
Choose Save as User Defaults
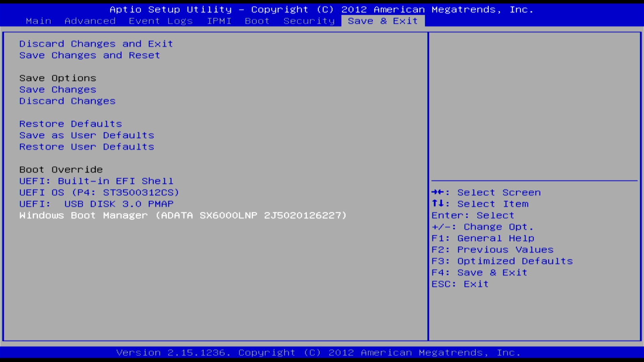tap(87, 135)
